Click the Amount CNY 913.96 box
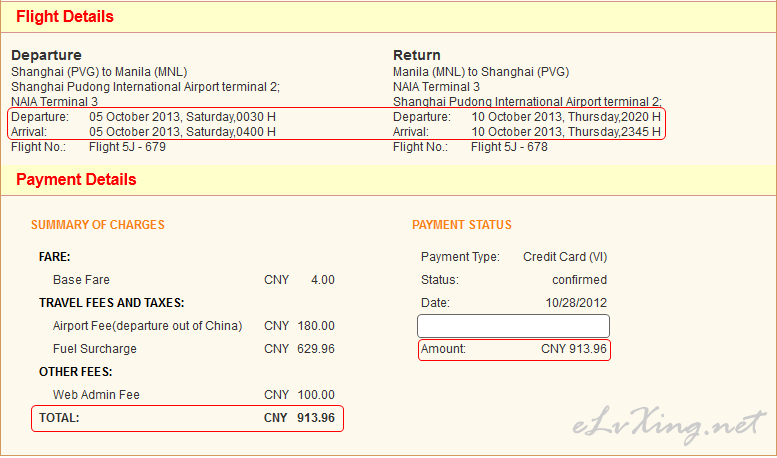The image size is (777, 458). [514, 349]
